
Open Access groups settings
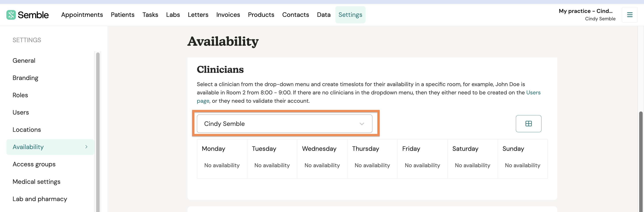(34, 164)
